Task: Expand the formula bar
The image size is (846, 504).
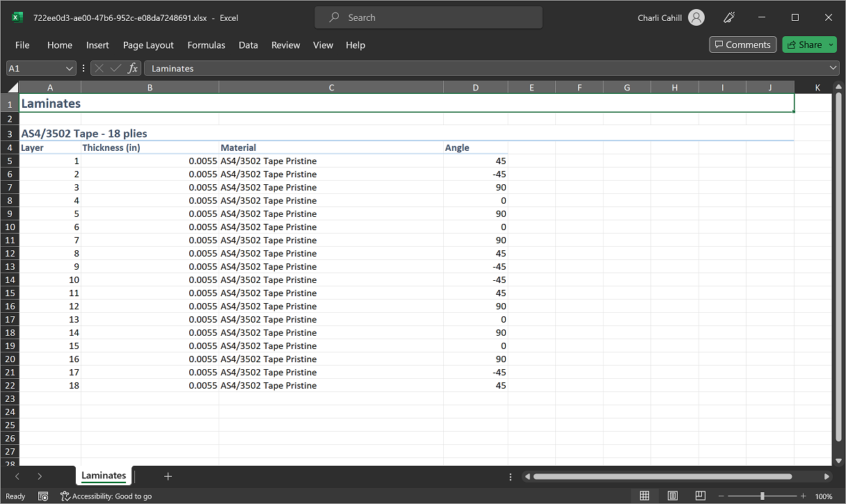Action: [833, 68]
